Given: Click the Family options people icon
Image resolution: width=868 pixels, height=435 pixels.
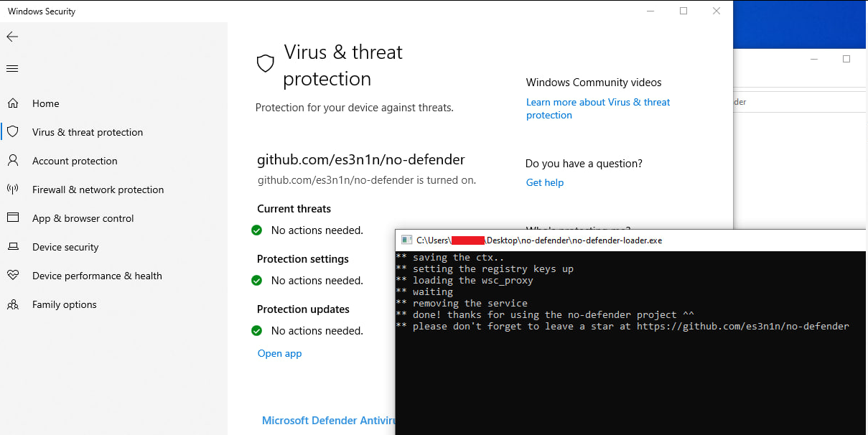Looking at the screenshot, I should pos(12,304).
